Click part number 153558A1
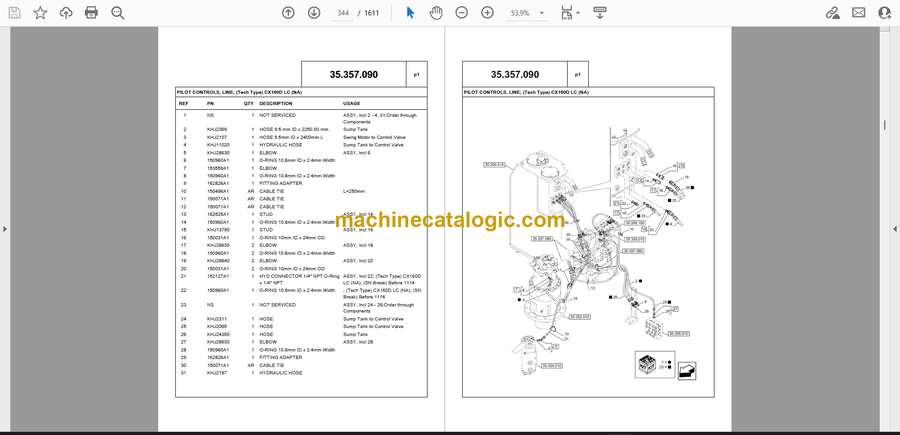Screen dimensions: 900x435 218,168
